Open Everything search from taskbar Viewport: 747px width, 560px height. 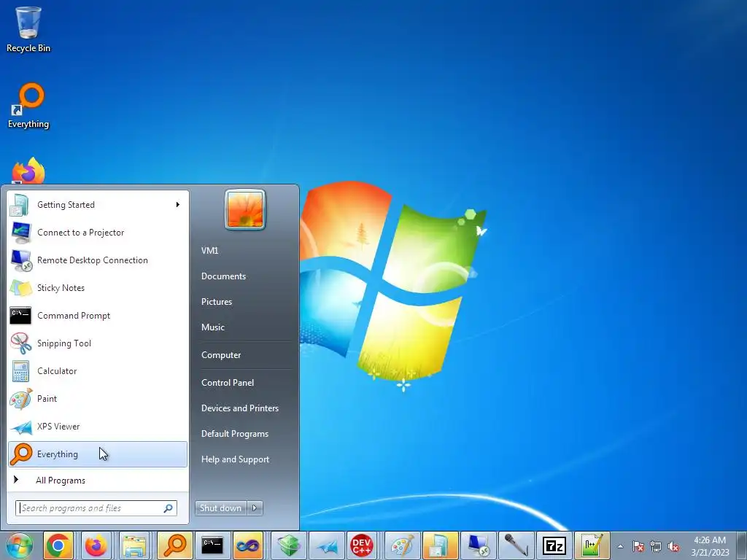point(175,545)
